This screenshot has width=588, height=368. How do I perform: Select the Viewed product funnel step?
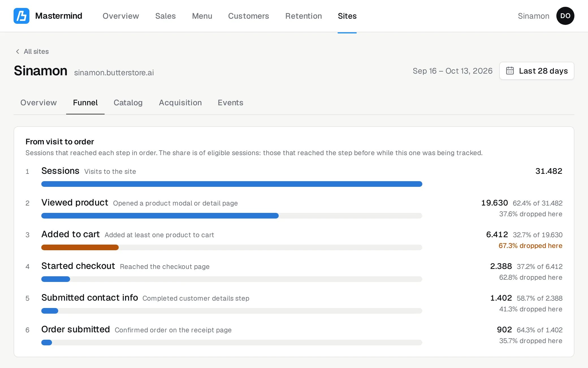pyautogui.click(x=75, y=202)
